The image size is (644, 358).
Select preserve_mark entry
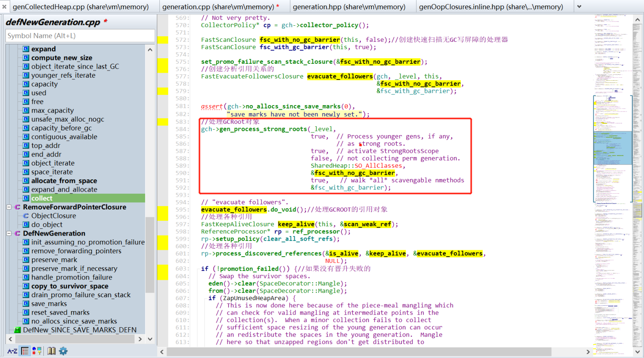(x=54, y=260)
